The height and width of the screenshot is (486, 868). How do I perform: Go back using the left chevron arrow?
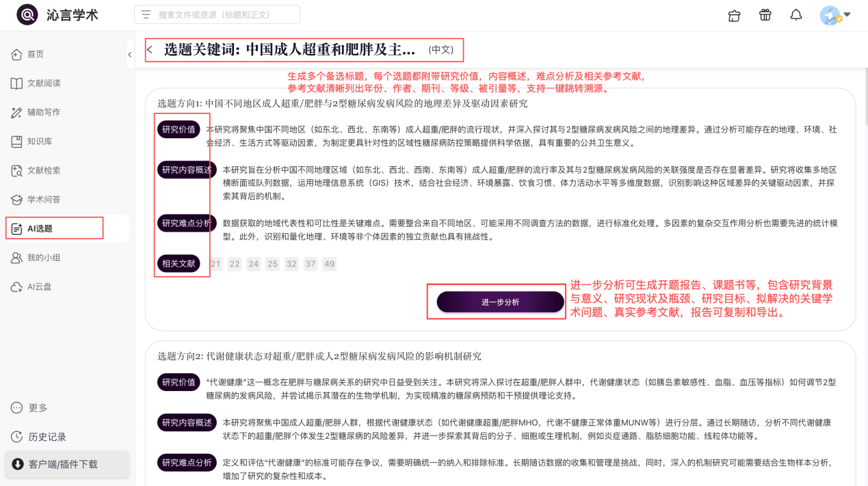click(150, 50)
